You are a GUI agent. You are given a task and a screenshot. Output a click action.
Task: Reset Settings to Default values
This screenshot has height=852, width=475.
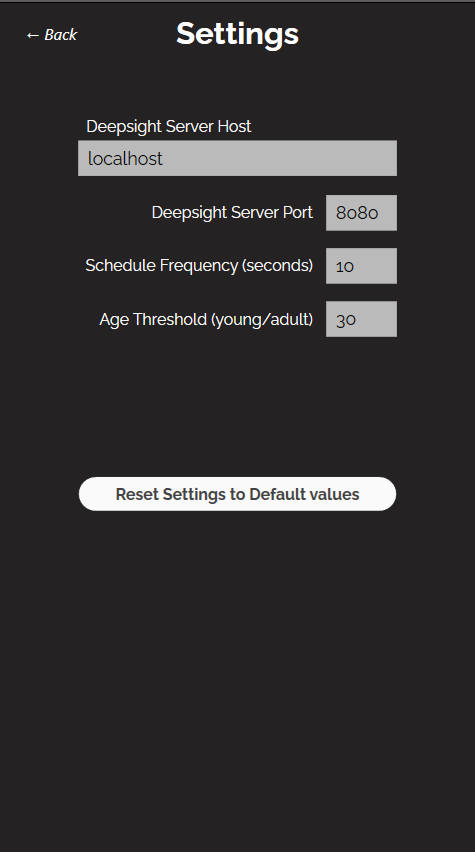tap(238, 494)
